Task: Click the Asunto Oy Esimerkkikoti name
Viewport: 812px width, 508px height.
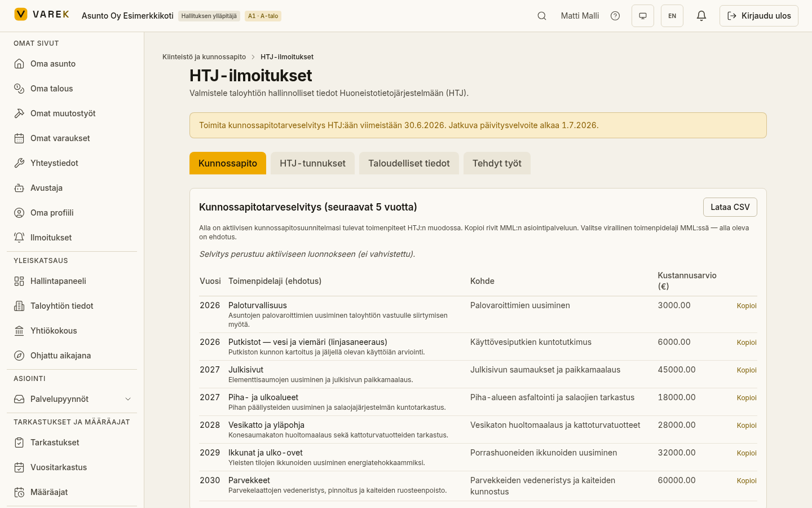Action: click(127, 16)
